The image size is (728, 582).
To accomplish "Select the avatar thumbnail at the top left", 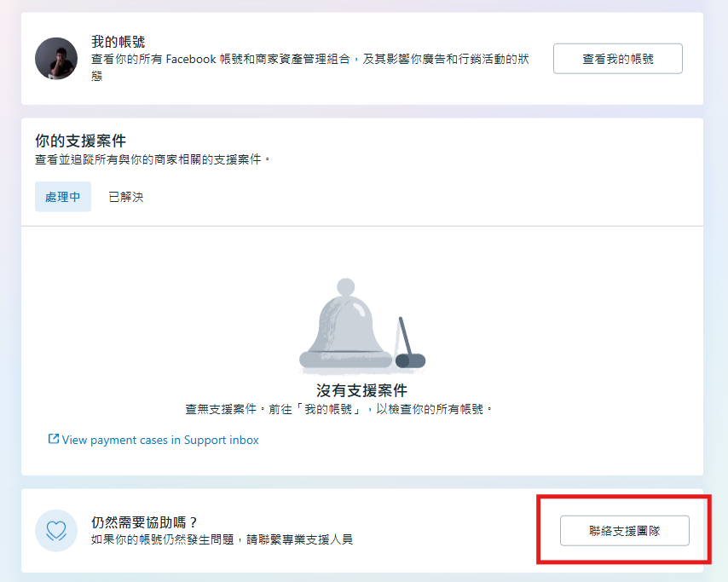I will (x=55, y=59).
